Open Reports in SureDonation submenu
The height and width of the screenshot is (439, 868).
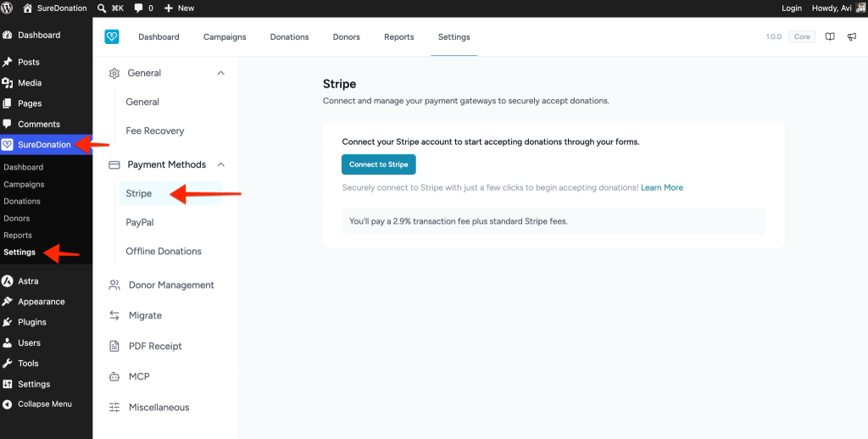click(18, 236)
